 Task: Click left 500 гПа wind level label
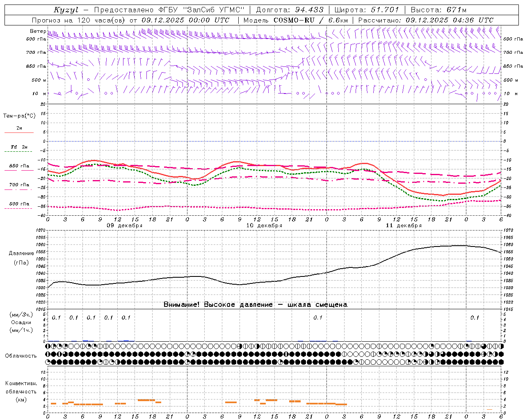(36, 39)
